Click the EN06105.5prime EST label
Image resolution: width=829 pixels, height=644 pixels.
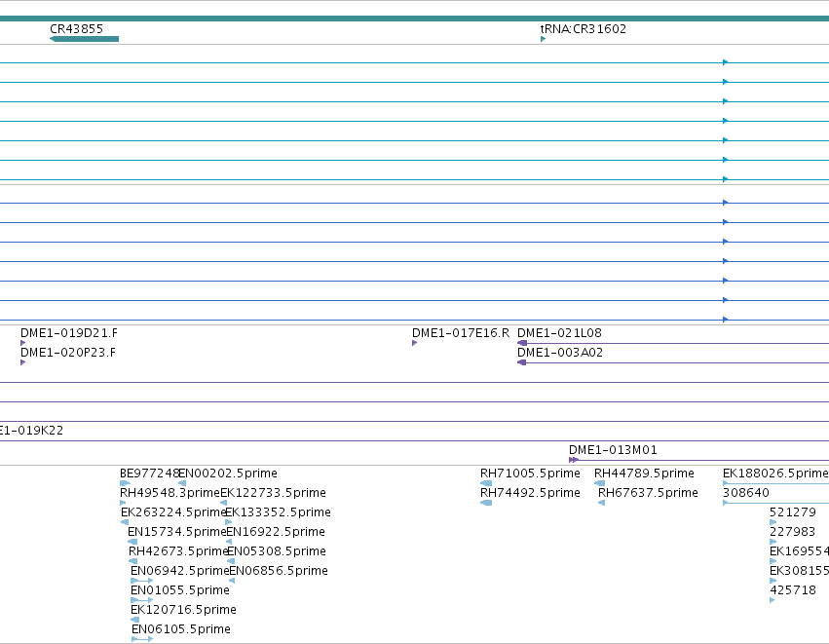point(181,629)
